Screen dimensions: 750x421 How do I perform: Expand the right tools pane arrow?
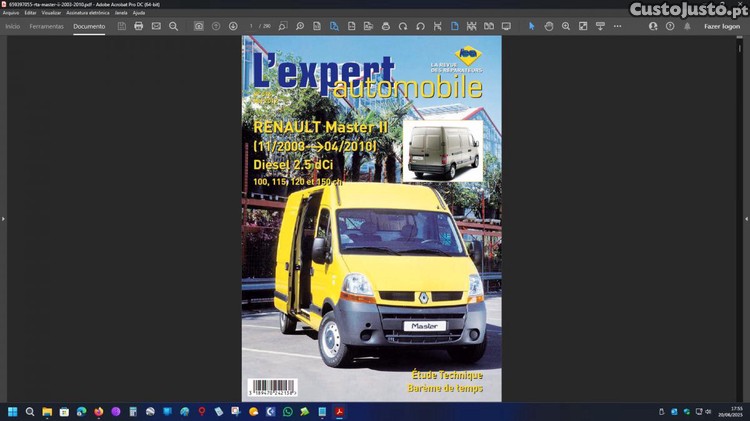click(x=745, y=218)
